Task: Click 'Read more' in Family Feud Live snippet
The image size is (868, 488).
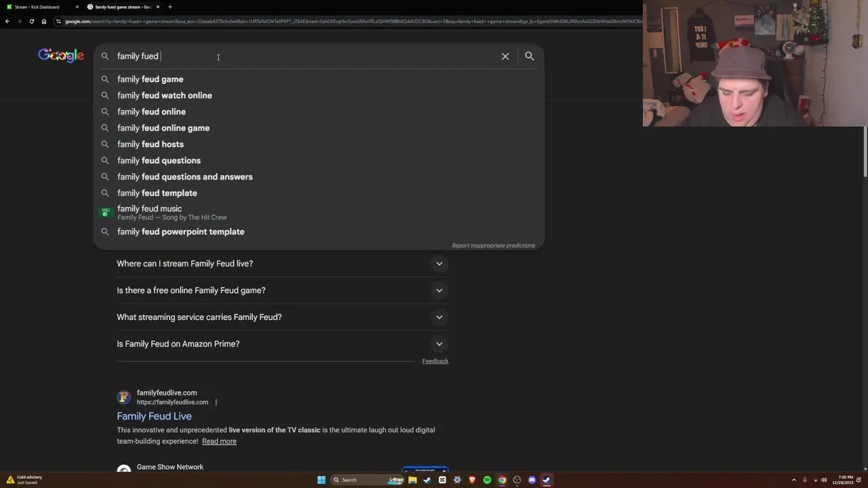Action: pyautogui.click(x=219, y=441)
